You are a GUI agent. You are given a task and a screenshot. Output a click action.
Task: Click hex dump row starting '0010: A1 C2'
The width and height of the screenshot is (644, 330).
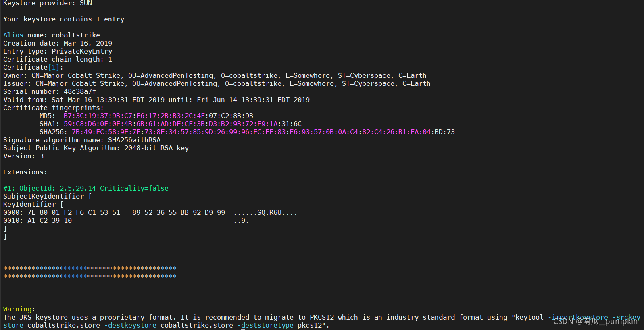[x=126, y=221]
